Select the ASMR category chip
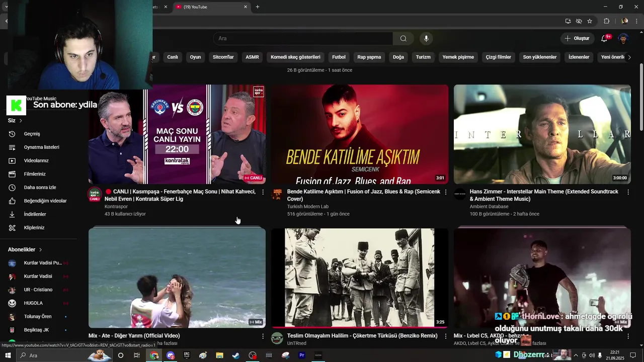 coord(252,57)
